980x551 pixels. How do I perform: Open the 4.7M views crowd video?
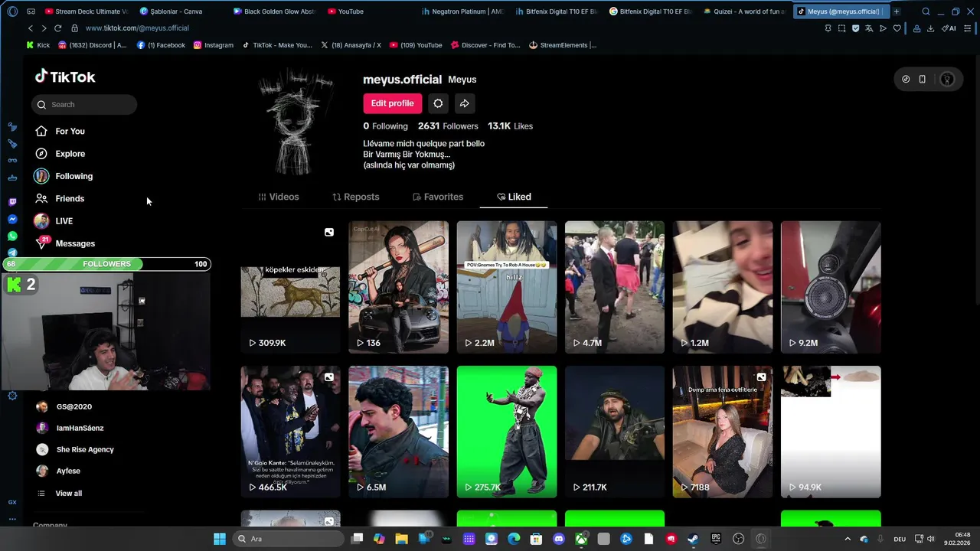[x=614, y=287]
